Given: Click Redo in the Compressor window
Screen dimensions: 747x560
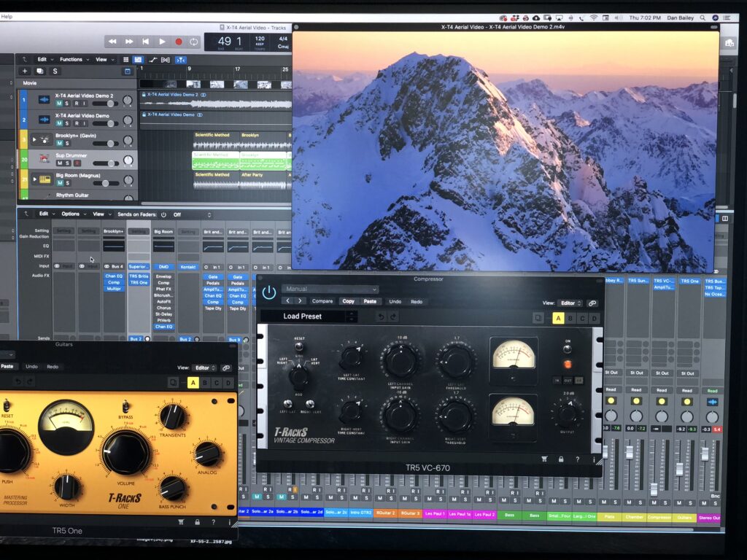Looking at the screenshot, I should [417, 302].
